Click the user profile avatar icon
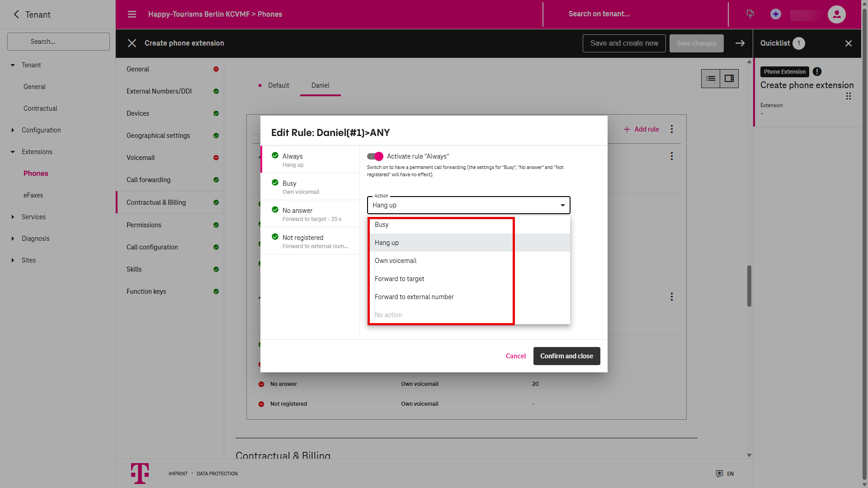 tap(836, 14)
